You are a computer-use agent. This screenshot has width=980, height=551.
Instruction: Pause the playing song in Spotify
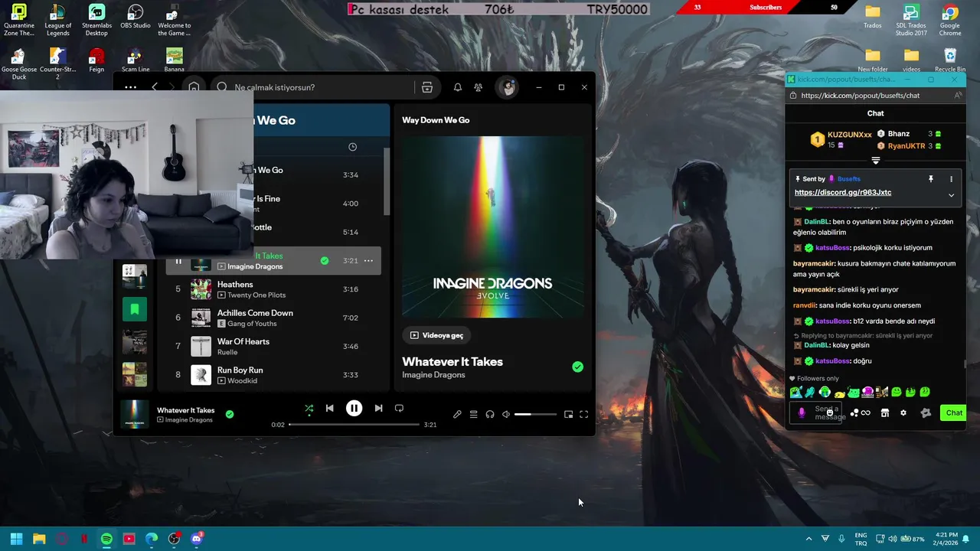(x=354, y=409)
